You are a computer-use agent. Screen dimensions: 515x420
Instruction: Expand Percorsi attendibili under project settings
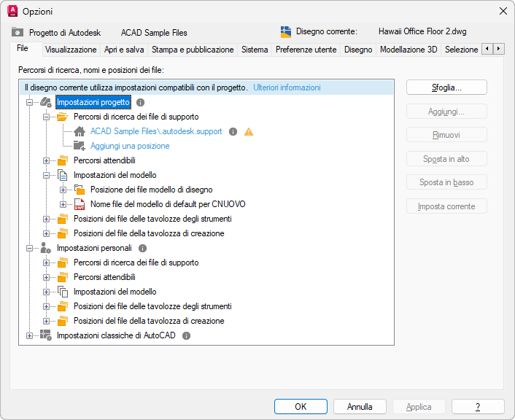tap(47, 160)
